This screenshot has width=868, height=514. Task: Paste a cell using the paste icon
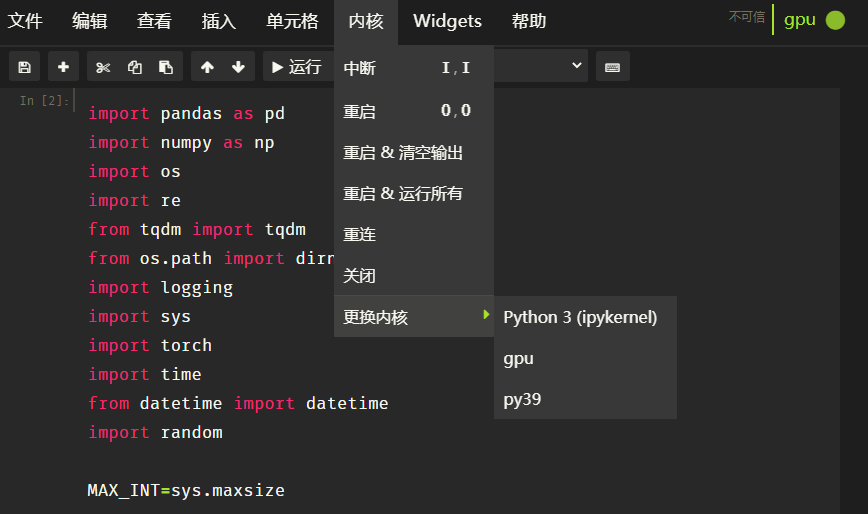(166, 67)
